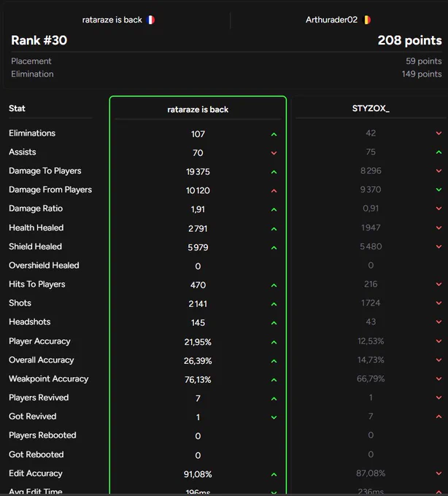Click the green arrow beside Shots 2 141
Viewport: 448px width, 496px height.
click(274, 304)
